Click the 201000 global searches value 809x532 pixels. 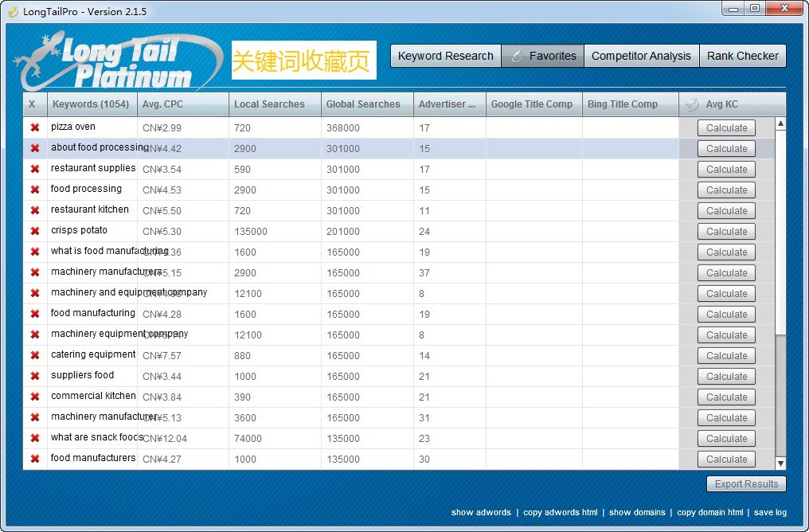[x=343, y=231]
